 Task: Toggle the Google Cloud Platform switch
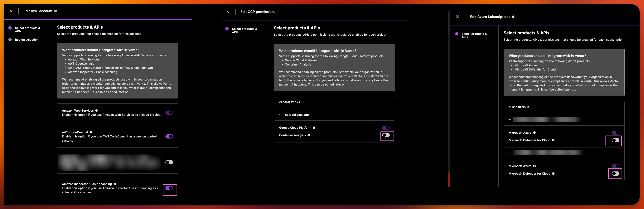point(386,128)
